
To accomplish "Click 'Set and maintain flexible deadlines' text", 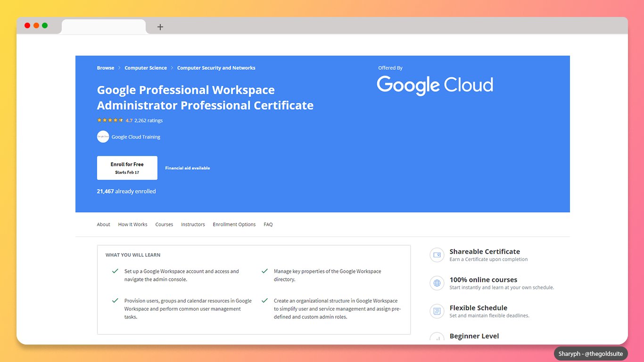I will (x=489, y=316).
